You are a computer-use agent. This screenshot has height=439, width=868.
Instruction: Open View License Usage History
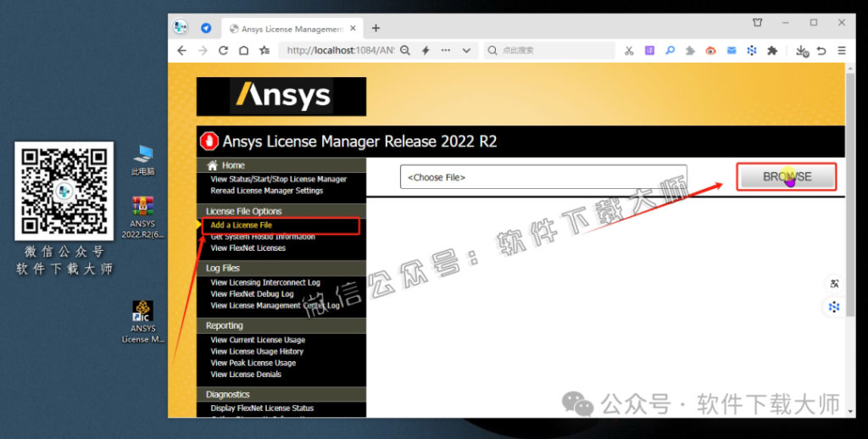pos(257,352)
